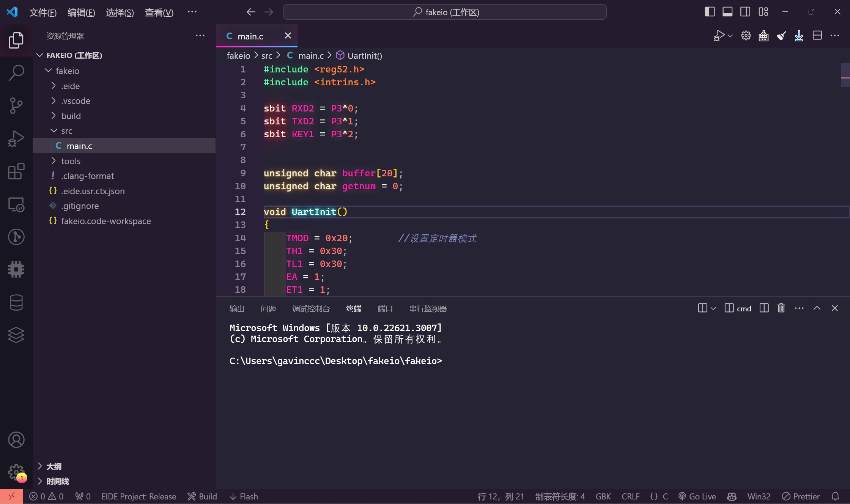Switch to the 调试控制台 tab

311,309
